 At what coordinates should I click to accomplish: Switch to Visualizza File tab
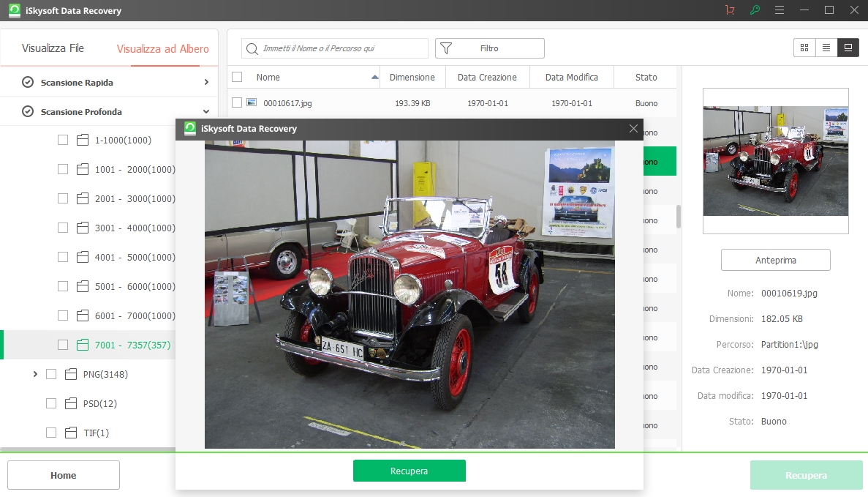click(x=53, y=48)
